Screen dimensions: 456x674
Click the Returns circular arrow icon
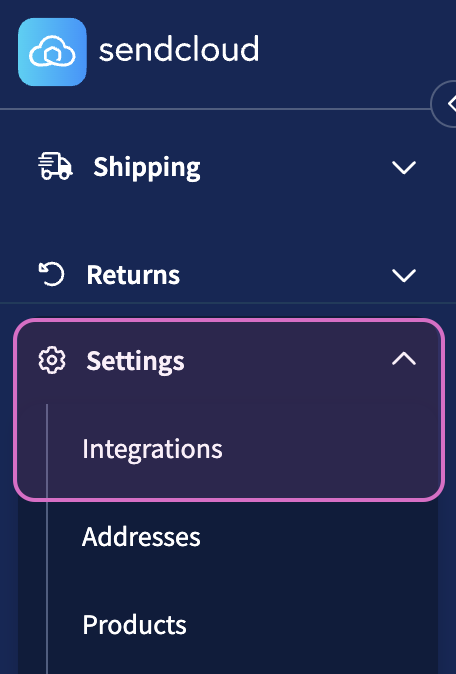pyautogui.click(x=52, y=274)
